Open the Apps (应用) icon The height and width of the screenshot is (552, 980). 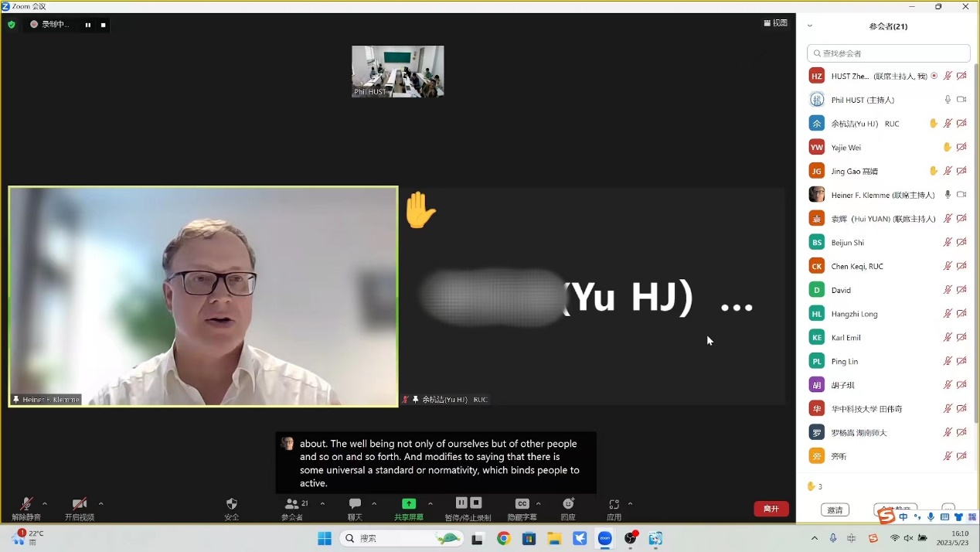pos(614,504)
